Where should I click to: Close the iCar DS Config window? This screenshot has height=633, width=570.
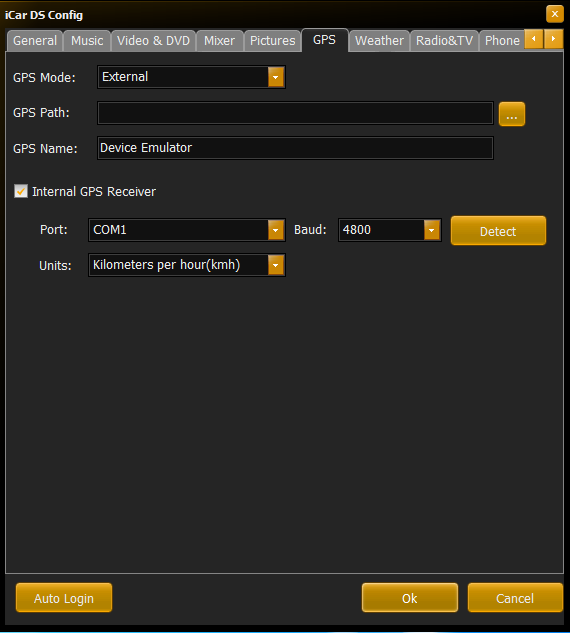click(x=555, y=14)
